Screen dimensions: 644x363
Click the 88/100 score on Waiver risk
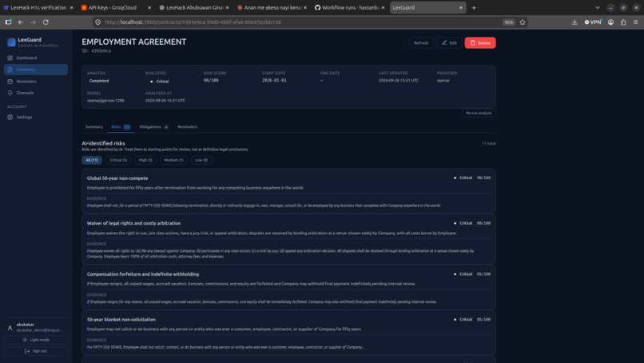(x=483, y=223)
